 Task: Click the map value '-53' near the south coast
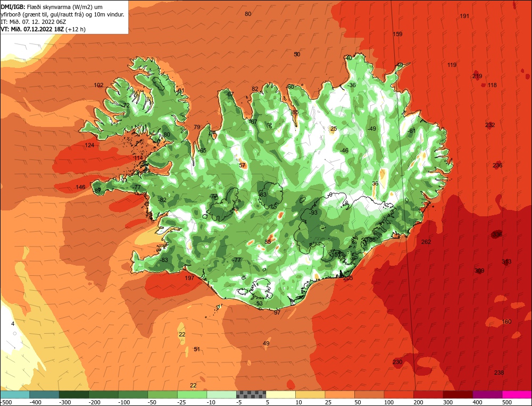pyautogui.click(x=259, y=303)
